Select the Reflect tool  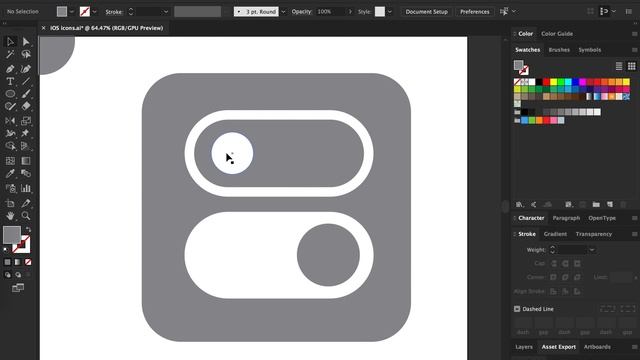tap(10, 121)
